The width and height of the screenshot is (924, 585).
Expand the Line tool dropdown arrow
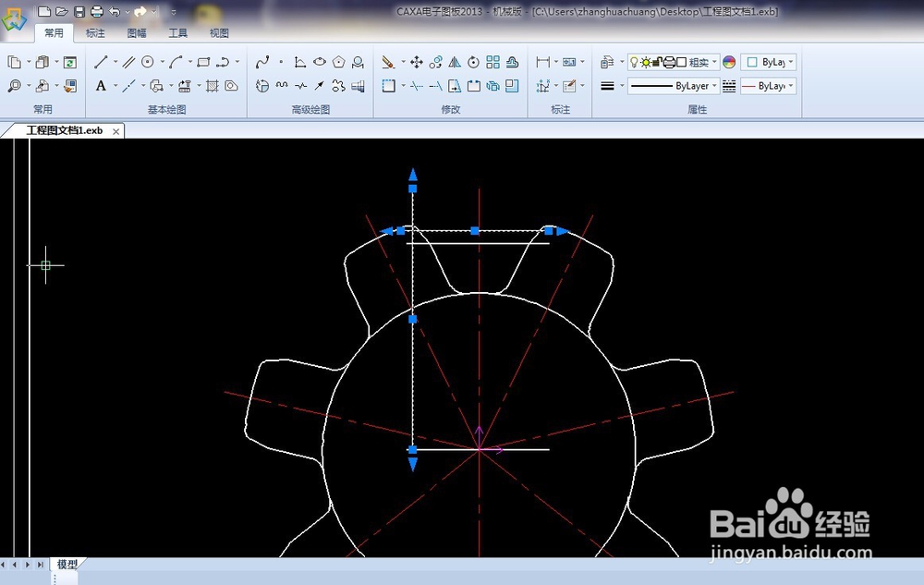pyautogui.click(x=115, y=62)
